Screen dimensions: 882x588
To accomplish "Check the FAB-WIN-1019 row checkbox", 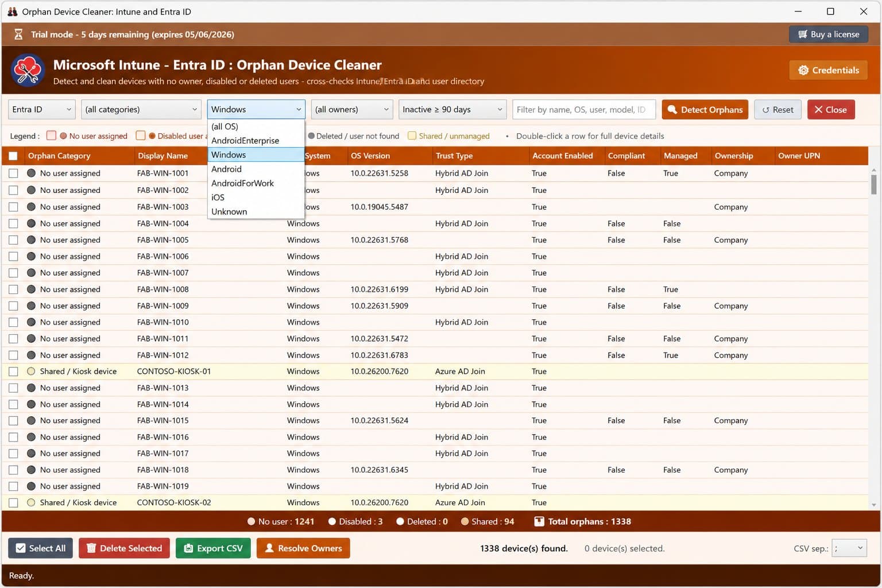I will (13, 486).
